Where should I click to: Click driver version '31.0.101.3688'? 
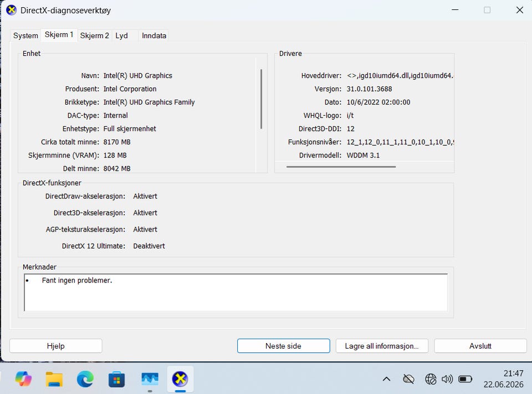click(x=369, y=89)
